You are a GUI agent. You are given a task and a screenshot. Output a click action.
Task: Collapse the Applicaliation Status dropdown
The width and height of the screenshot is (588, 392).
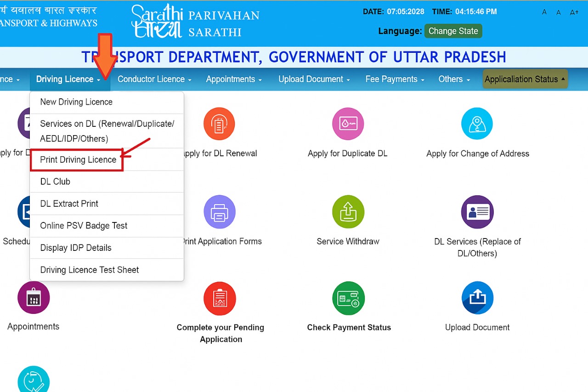tap(525, 79)
